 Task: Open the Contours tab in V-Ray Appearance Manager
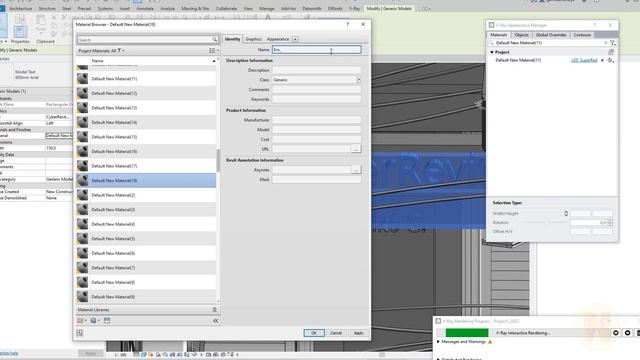582,35
